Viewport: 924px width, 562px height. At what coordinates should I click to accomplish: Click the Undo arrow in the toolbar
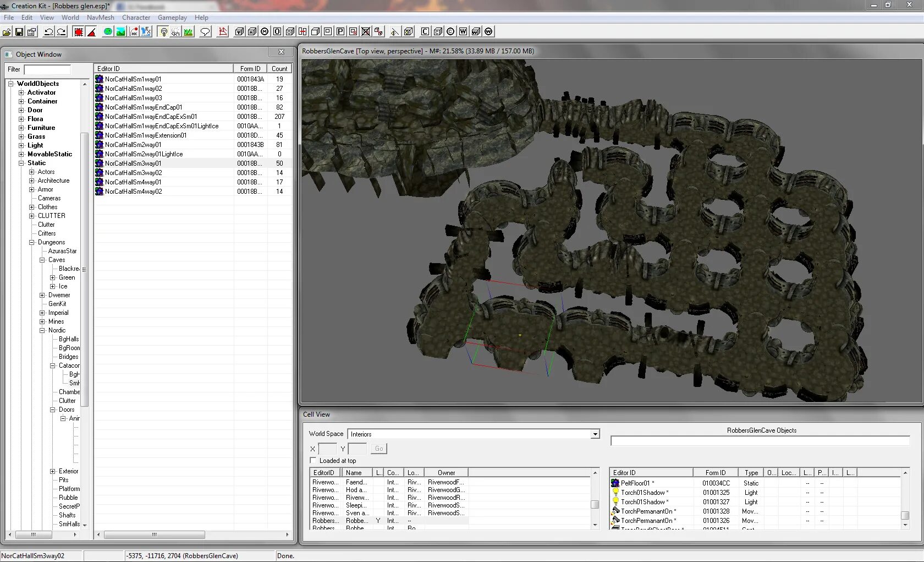[x=48, y=32]
